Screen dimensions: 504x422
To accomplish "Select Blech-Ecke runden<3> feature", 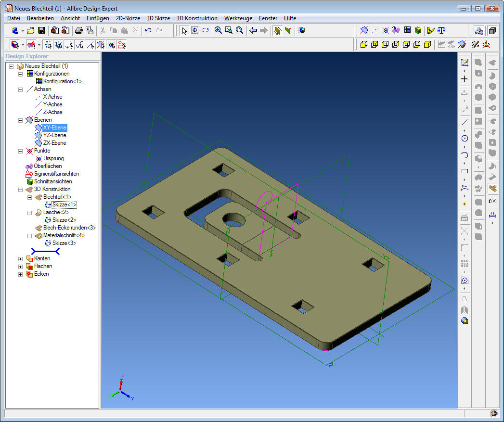I will coord(69,228).
